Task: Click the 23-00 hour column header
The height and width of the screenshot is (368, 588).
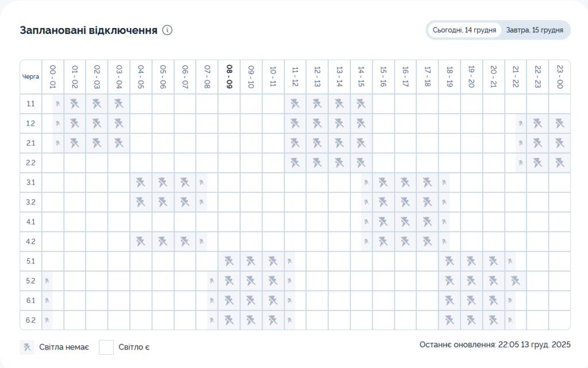Action: [560, 76]
